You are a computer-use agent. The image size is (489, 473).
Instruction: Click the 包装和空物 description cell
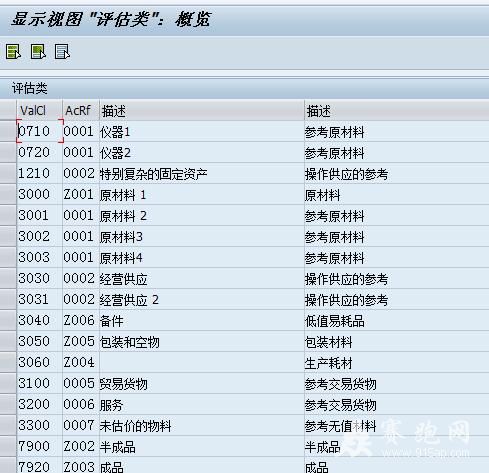click(x=202, y=342)
